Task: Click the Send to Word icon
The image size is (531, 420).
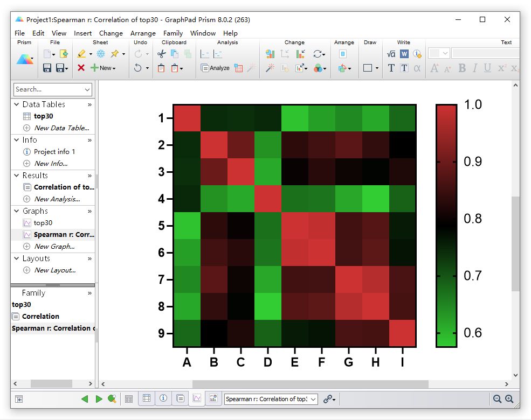Action: tap(404, 54)
